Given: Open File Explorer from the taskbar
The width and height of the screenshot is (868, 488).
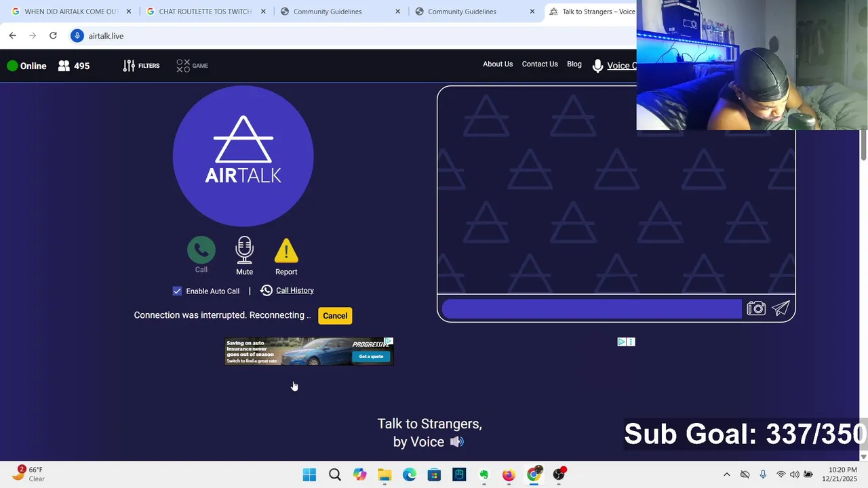Looking at the screenshot, I should 384,474.
